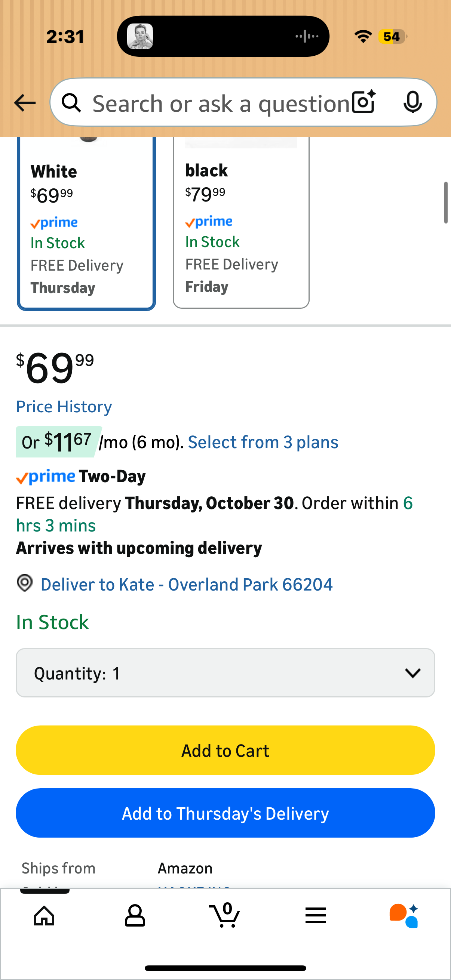This screenshot has width=451, height=980.
Task: Tap the microphone voice search icon
Action: (x=412, y=102)
